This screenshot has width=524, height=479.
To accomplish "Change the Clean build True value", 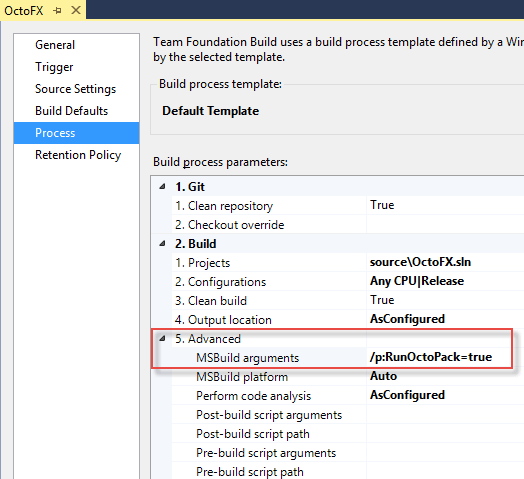I will [445, 300].
